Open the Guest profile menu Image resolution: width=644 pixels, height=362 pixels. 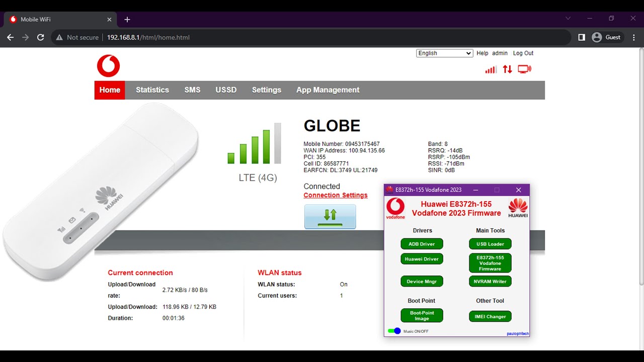(x=606, y=37)
